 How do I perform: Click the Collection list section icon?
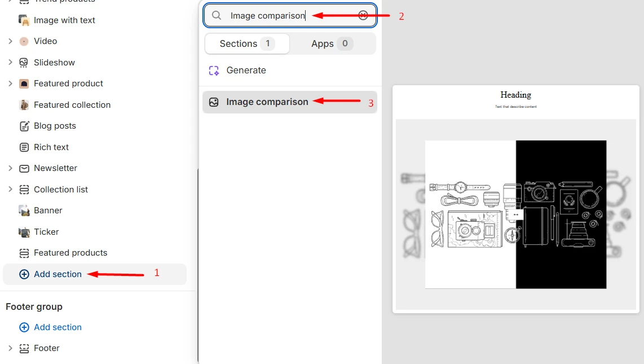(x=24, y=190)
